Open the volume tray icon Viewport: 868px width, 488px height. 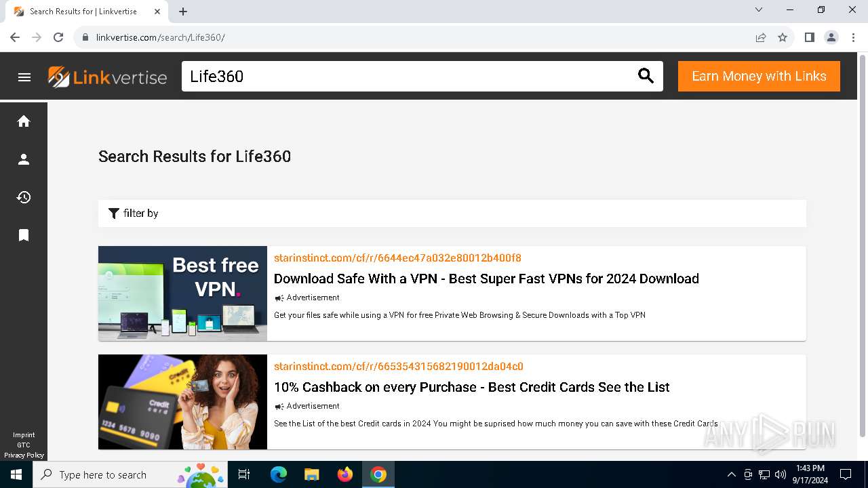pyautogui.click(x=781, y=474)
